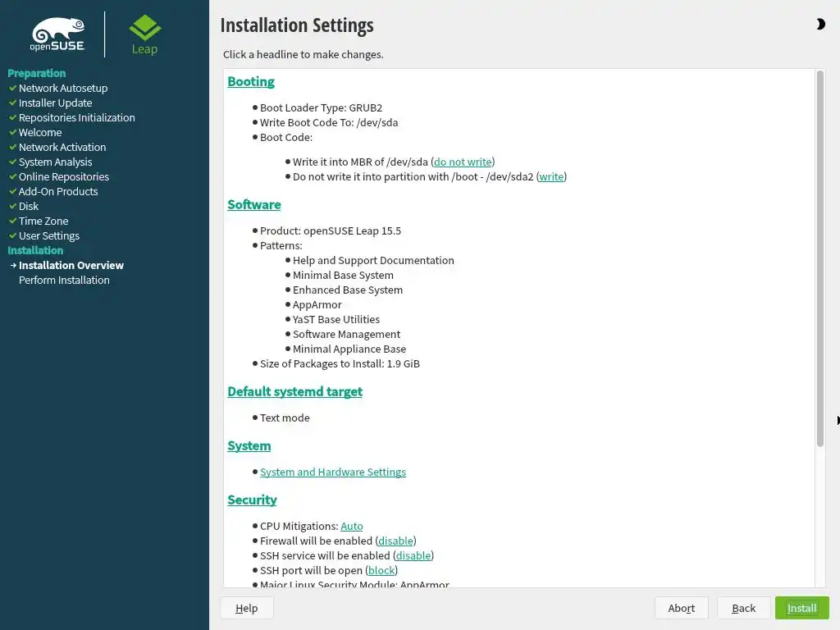The width and height of the screenshot is (840, 630).
Task: Open System and Hardware Settings link
Action: 333,472
